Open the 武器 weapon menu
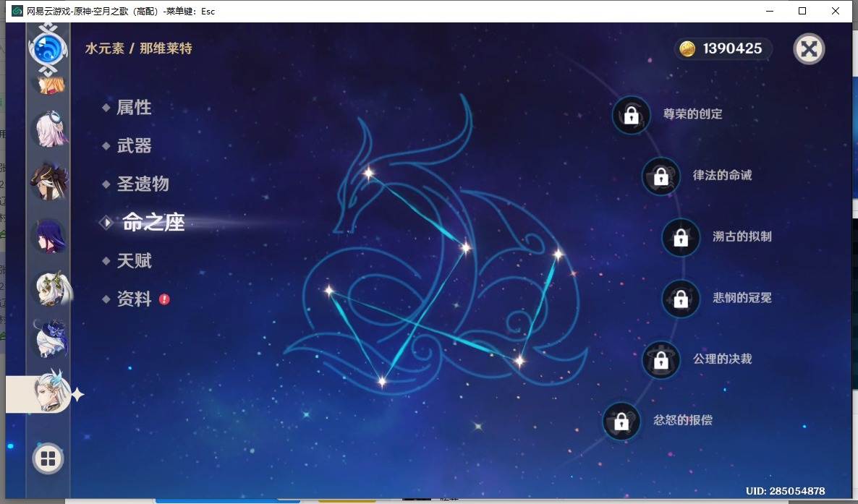Viewport: 858px width, 504px height. (134, 145)
